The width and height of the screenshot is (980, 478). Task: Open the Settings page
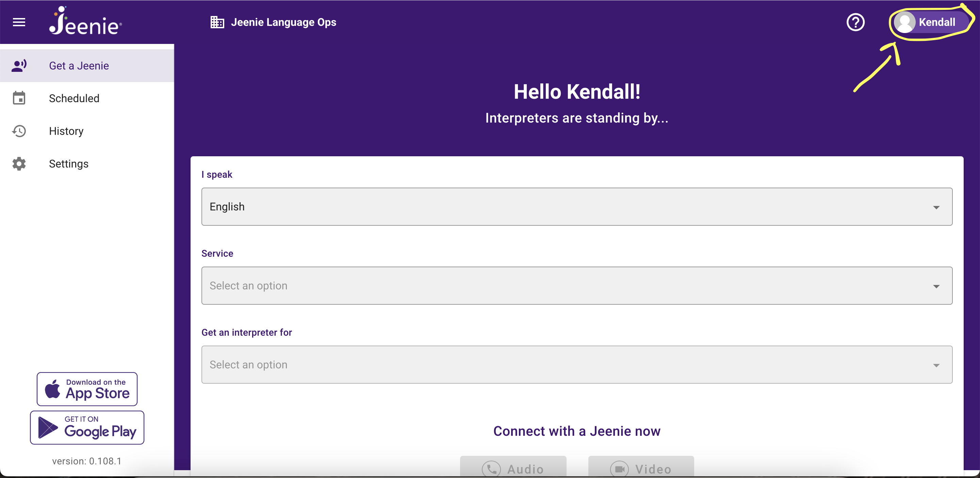87,164
